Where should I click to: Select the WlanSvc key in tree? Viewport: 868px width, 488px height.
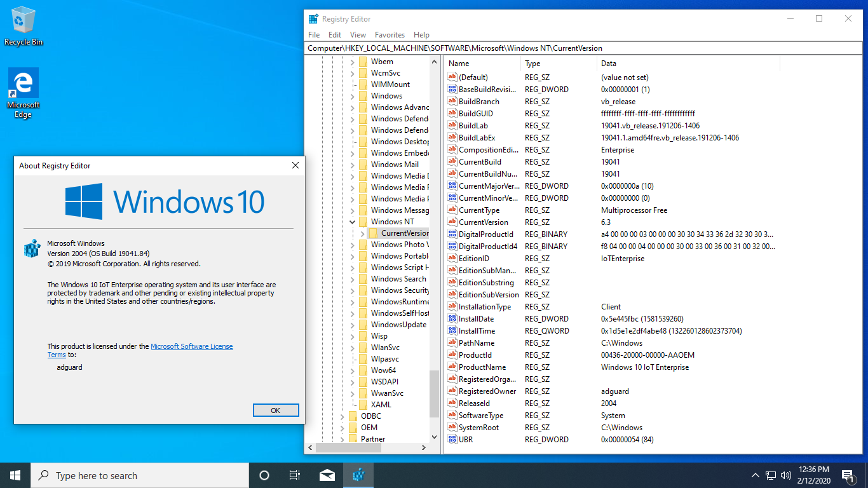coord(385,348)
